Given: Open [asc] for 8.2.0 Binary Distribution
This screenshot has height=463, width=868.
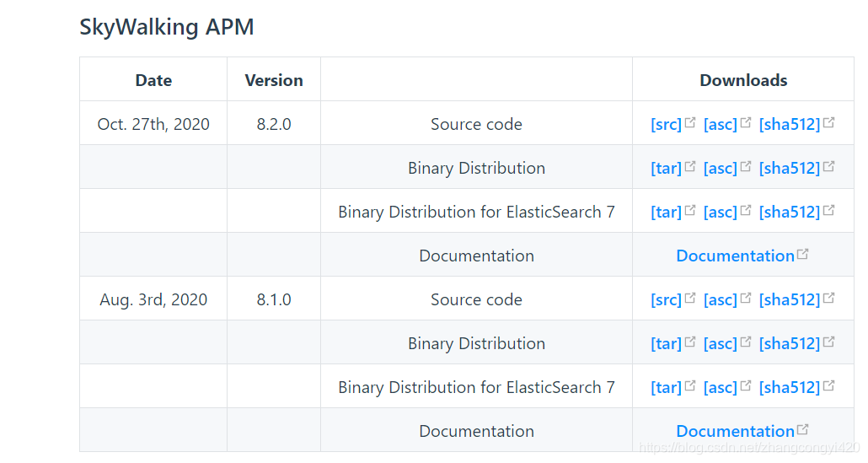Looking at the screenshot, I should click(721, 168).
